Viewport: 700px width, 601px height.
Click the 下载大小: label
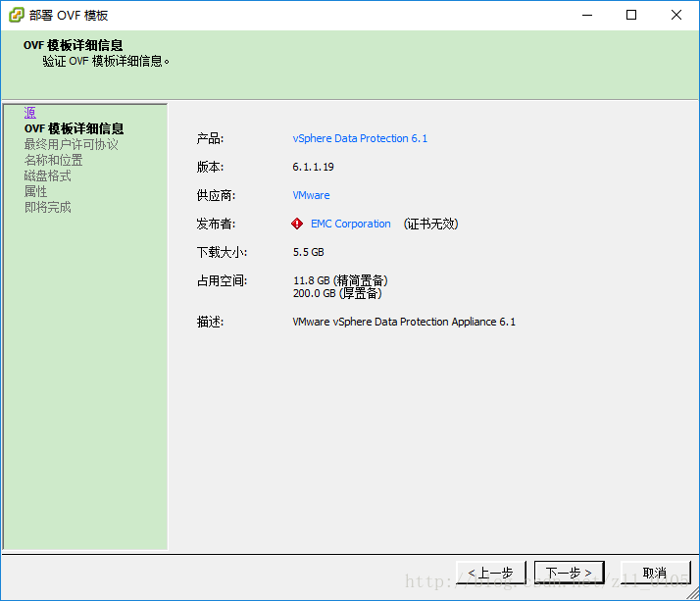pyautogui.click(x=222, y=252)
